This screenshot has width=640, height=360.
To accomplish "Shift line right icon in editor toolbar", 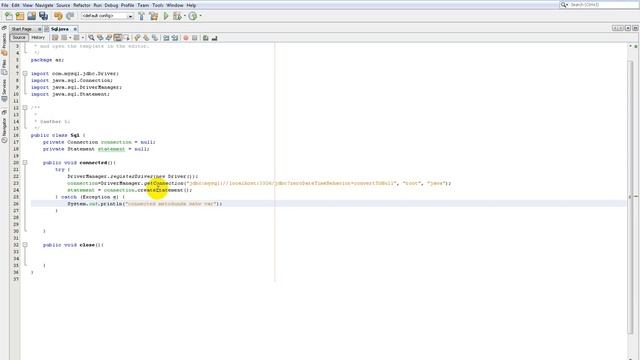I will pyautogui.click(x=175, y=38).
